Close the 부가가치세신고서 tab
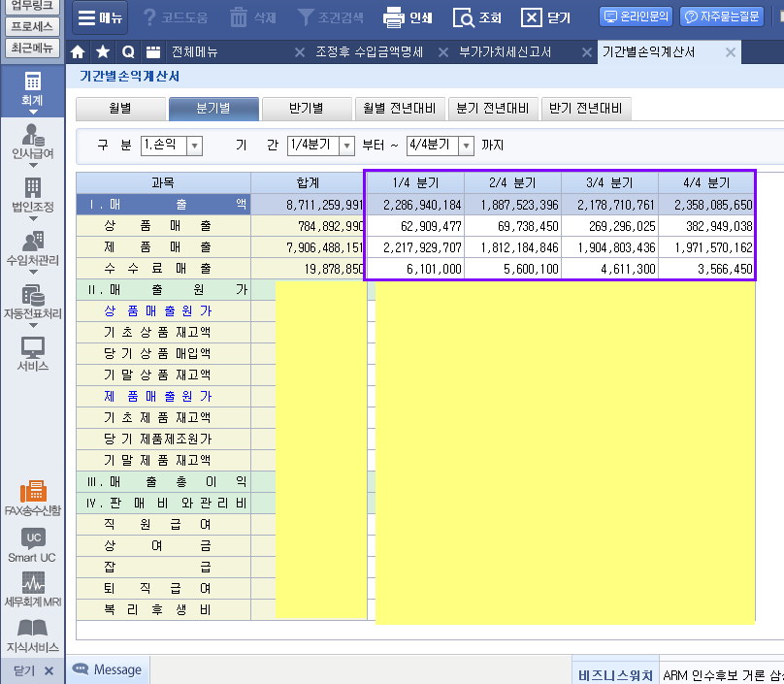The image size is (784, 684). 587,52
